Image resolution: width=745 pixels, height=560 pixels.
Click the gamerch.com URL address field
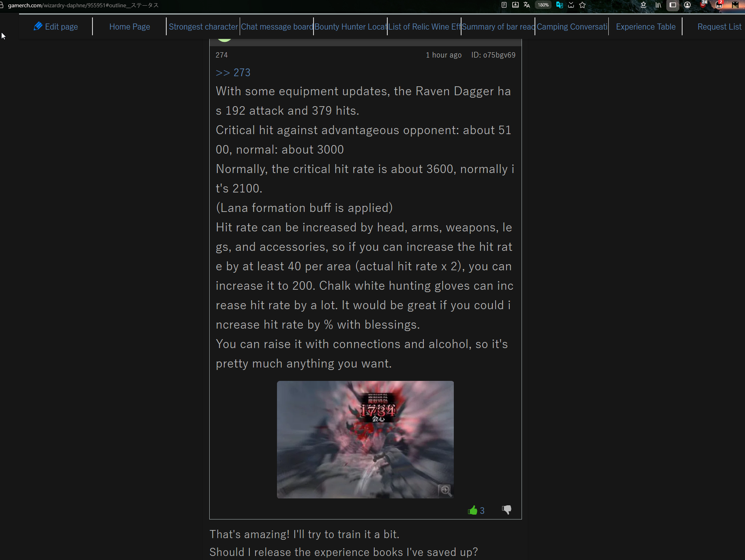(83, 5)
